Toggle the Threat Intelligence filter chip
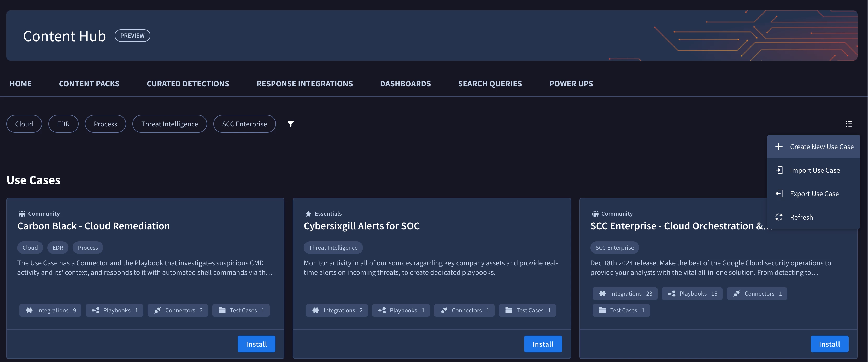This screenshot has height=362, width=868. (x=169, y=124)
